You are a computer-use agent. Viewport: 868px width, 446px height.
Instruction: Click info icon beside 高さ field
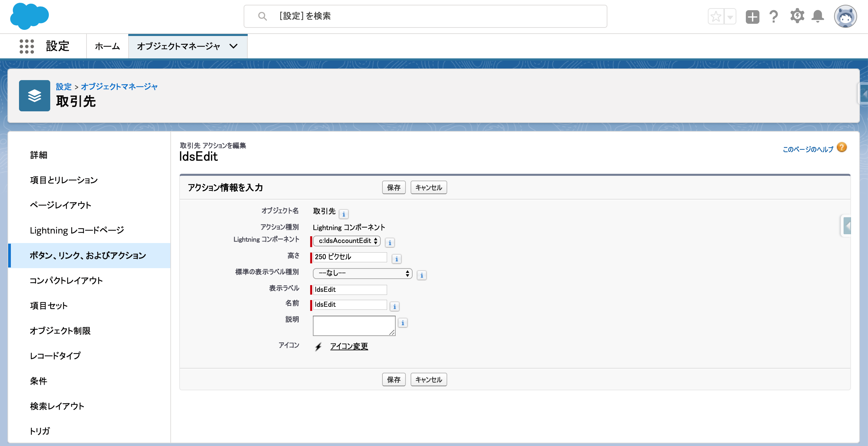point(397,259)
